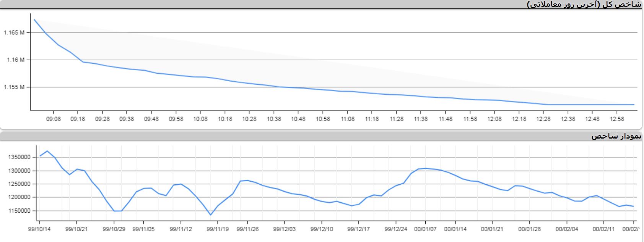Click the 1350000 y-axis value
Image resolution: width=644 pixels, height=242 pixels.
(19, 157)
